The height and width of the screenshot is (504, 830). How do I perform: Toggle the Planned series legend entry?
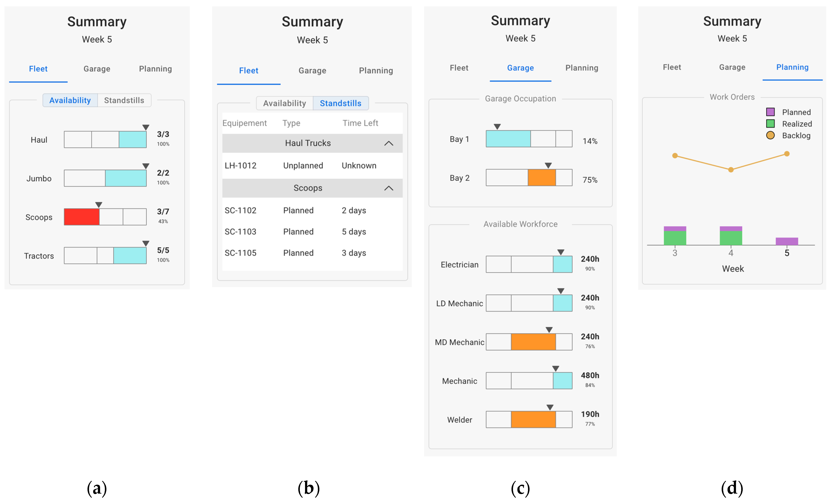[x=788, y=112]
